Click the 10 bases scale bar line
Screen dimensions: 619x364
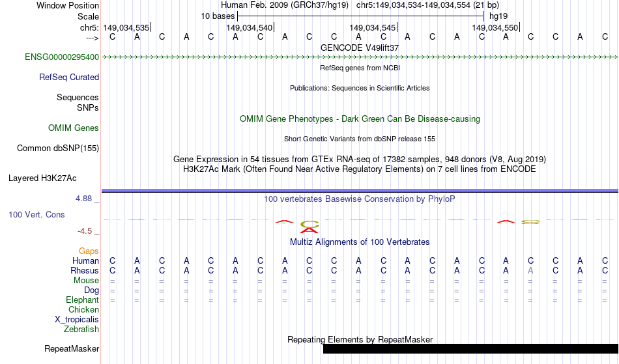(x=360, y=16)
